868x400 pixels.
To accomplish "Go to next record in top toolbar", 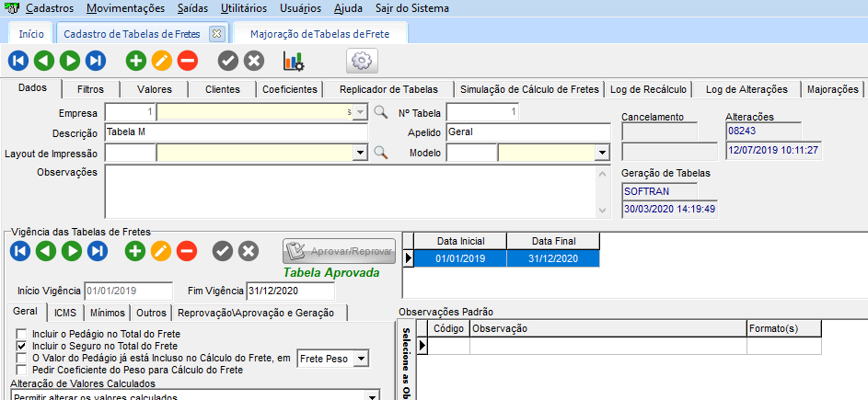I will (x=70, y=61).
